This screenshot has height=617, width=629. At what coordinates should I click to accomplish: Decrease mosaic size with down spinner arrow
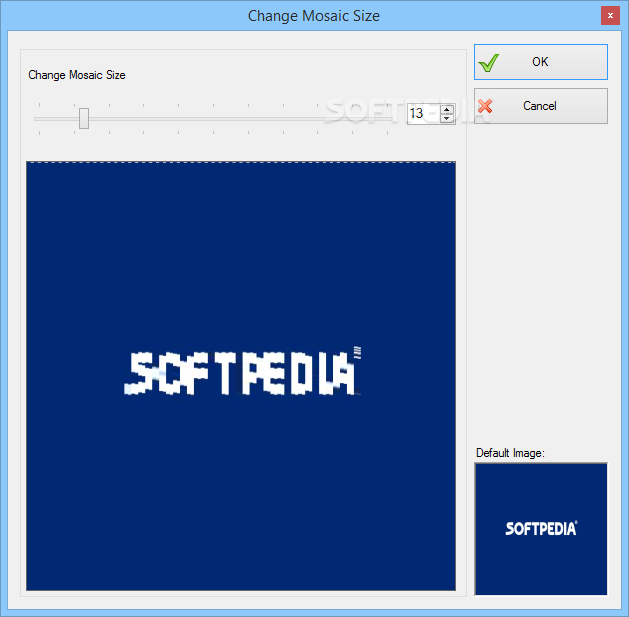coord(446,118)
